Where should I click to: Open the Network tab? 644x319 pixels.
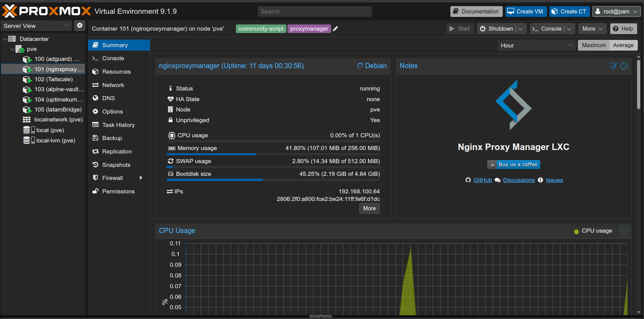coord(119,85)
